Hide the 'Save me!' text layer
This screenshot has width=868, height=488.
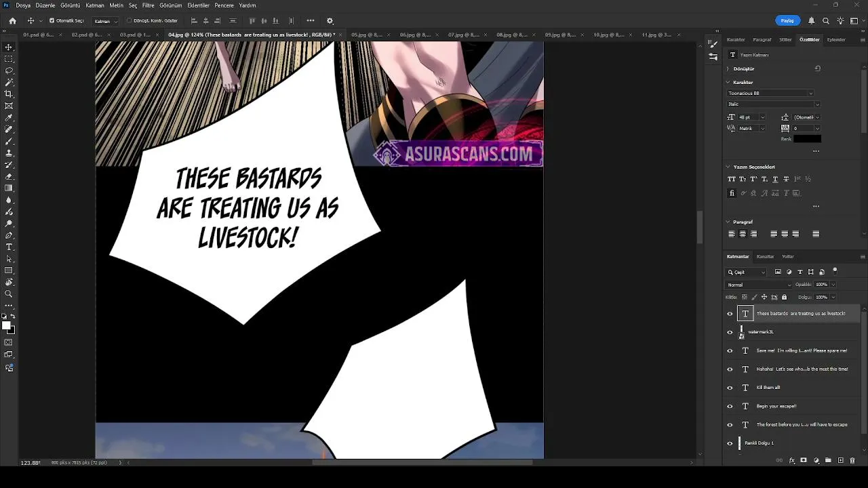(730, 351)
